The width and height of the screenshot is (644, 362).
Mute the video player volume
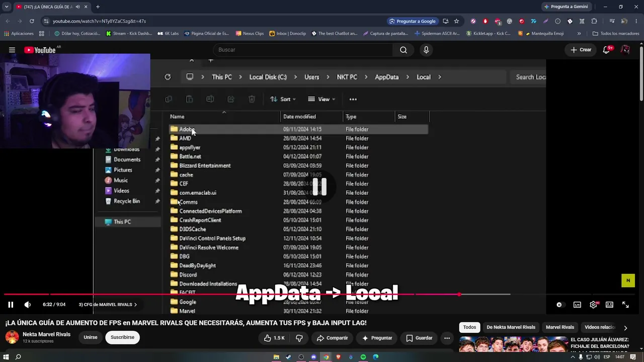[28, 305]
